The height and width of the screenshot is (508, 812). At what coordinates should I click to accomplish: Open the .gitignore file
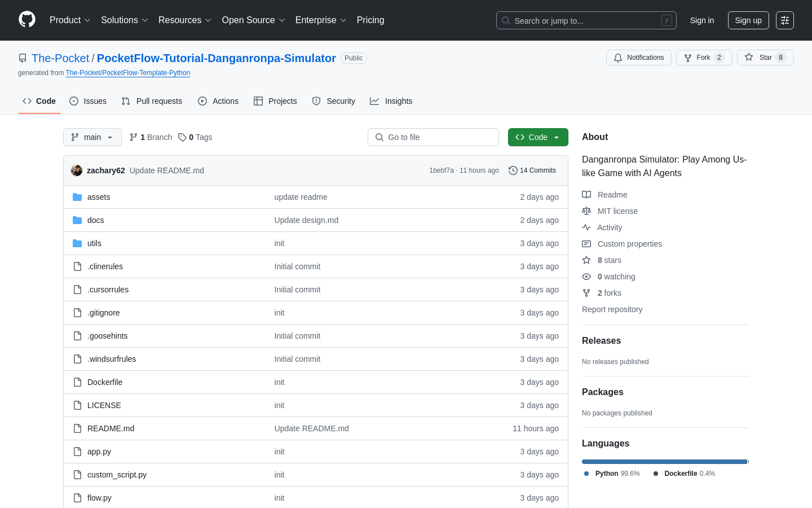(103, 313)
